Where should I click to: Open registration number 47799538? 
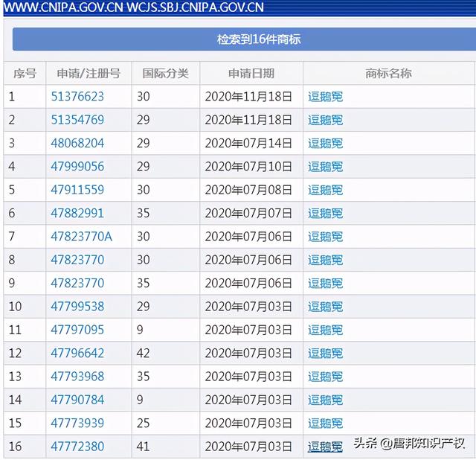(x=77, y=306)
